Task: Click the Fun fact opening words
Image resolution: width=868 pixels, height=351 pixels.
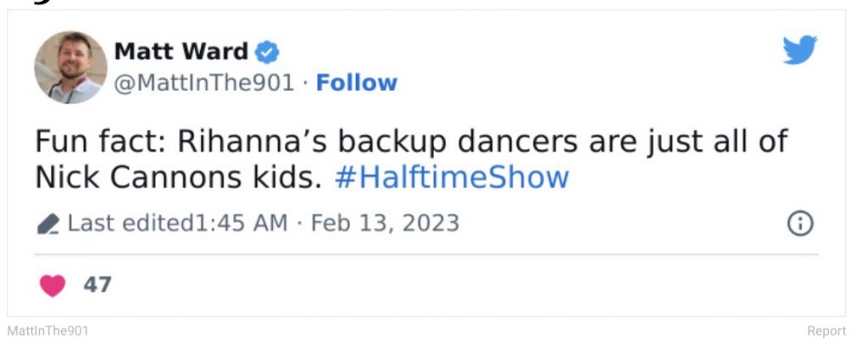Action: click(100, 142)
